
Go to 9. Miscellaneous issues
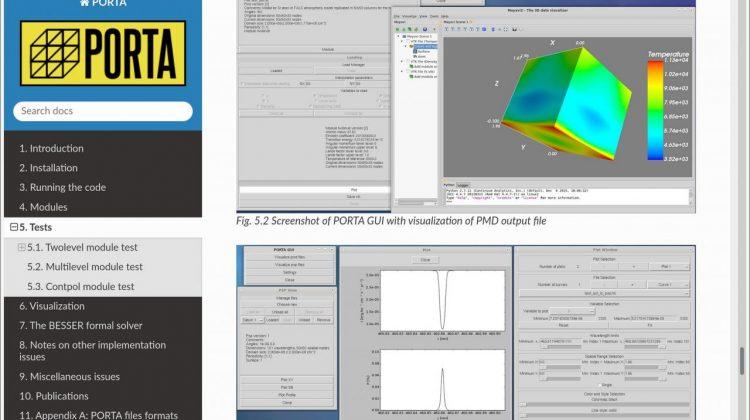(69, 376)
